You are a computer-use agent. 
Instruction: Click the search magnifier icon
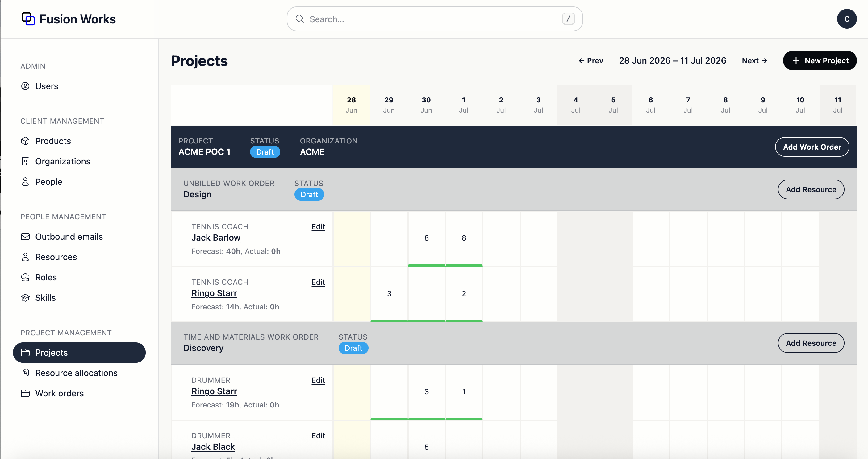coord(299,19)
